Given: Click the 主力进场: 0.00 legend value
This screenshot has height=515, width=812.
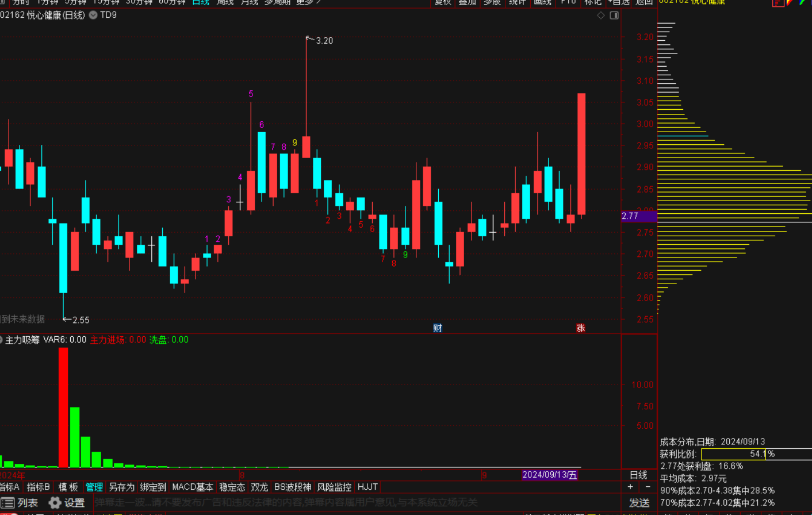Looking at the screenshot, I should point(118,340).
